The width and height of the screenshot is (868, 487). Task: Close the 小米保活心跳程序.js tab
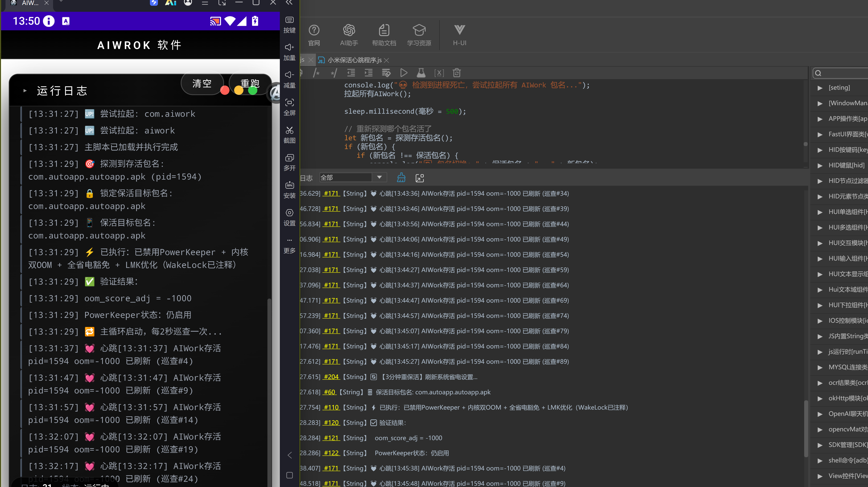click(386, 60)
